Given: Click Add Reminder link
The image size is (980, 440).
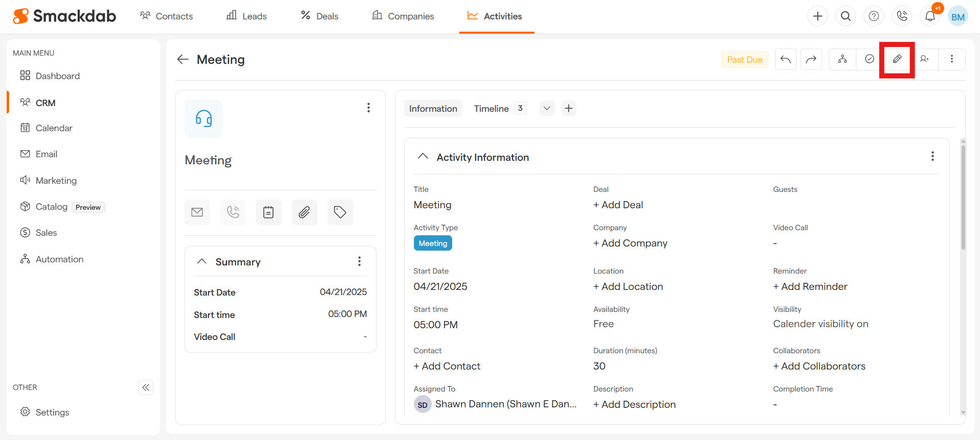Looking at the screenshot, I should pos(810,287).
